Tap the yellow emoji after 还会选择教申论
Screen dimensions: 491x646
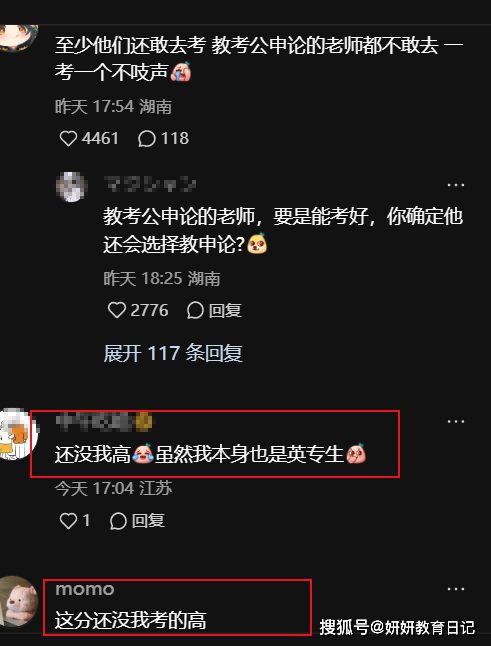257,244
